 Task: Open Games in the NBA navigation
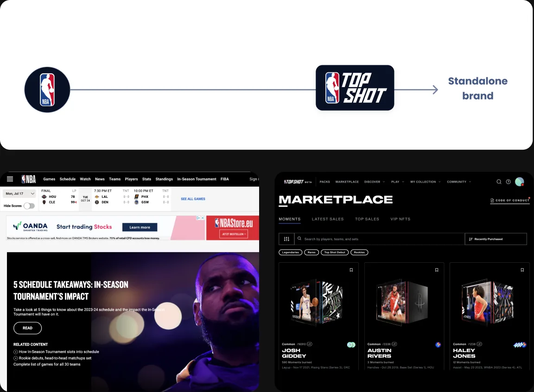tap(49, 179)
